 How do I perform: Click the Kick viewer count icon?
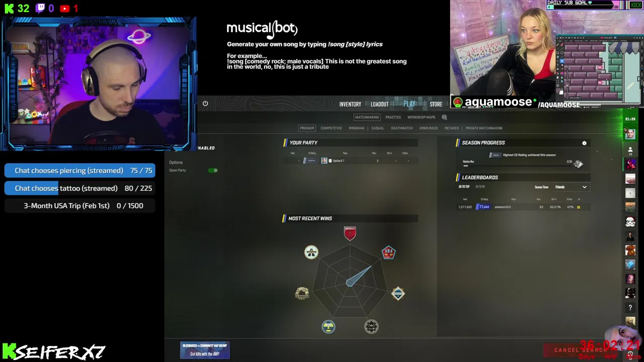[9, 8]
